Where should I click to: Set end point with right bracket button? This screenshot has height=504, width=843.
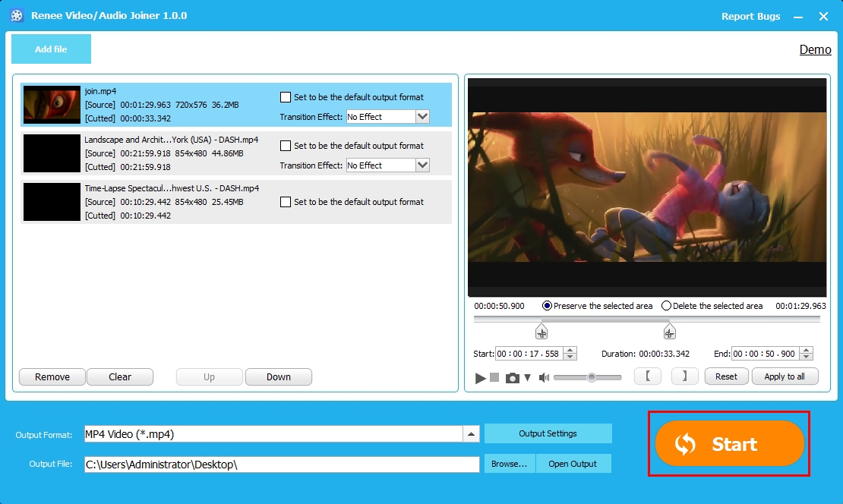(684, 376)
